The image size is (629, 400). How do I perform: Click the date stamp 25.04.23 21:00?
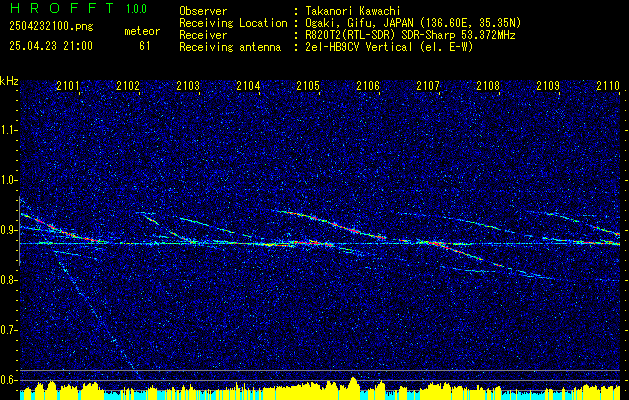pos(51,46)
